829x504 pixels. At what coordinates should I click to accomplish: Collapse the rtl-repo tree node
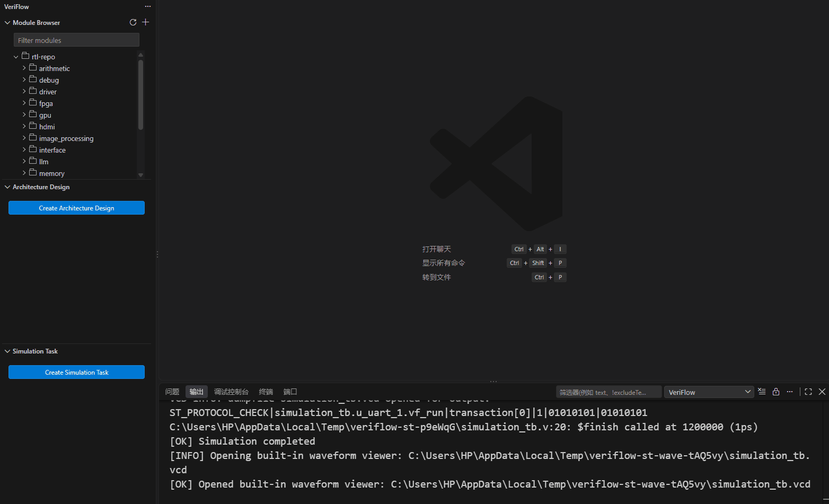[16, 57]
